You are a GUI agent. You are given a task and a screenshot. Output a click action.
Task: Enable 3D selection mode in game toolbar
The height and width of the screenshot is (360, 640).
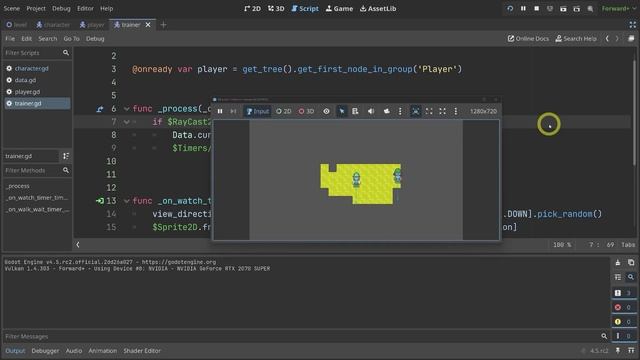(x=306, y=111)
